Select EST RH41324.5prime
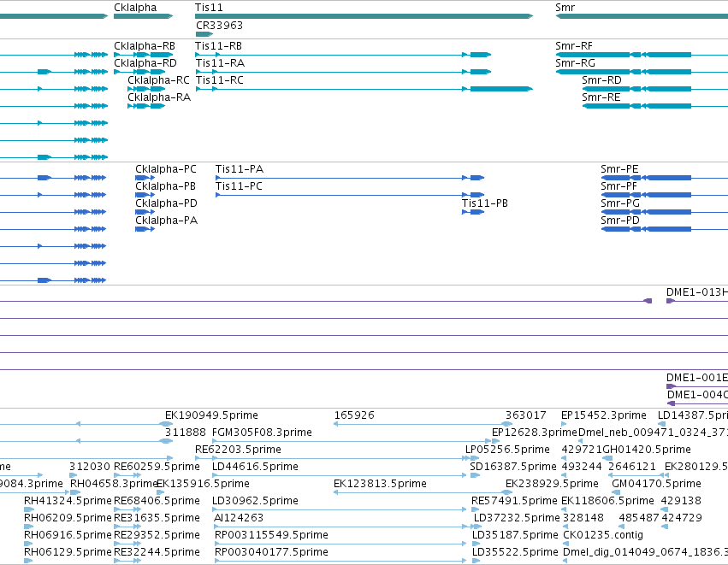 point(68,501)
